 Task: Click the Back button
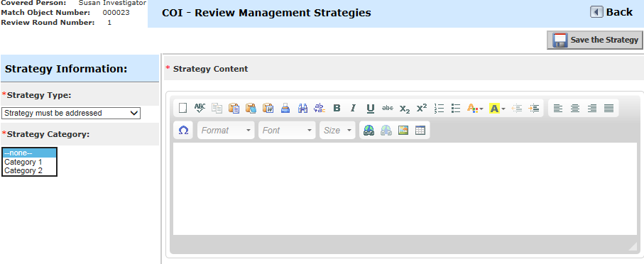612,12
